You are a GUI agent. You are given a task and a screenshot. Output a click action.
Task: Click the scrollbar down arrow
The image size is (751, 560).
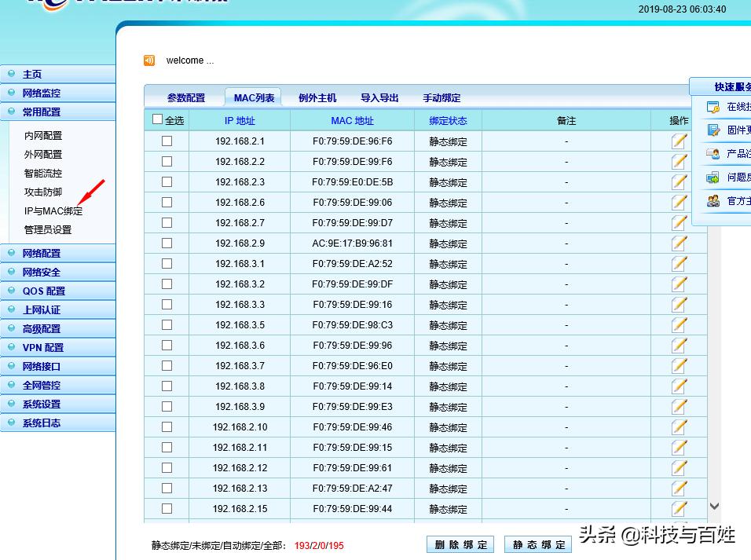point(713,507)
